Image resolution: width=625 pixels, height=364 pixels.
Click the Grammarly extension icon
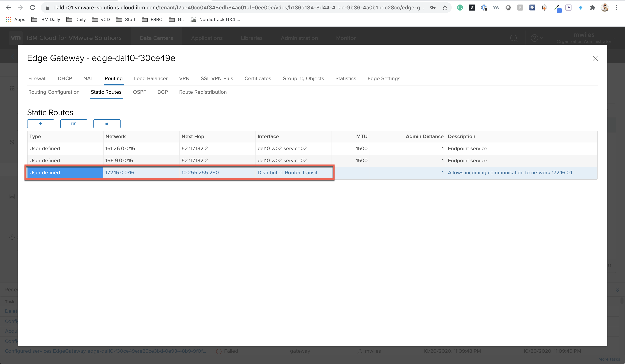[460, 8]
